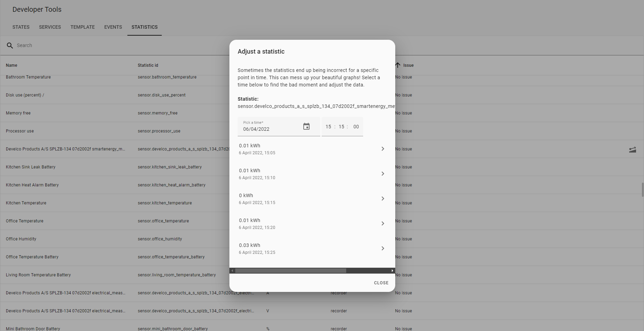Open the calendar date picker icon
Viewport: 644px width, 331px height.
click(x=306, y=127)
